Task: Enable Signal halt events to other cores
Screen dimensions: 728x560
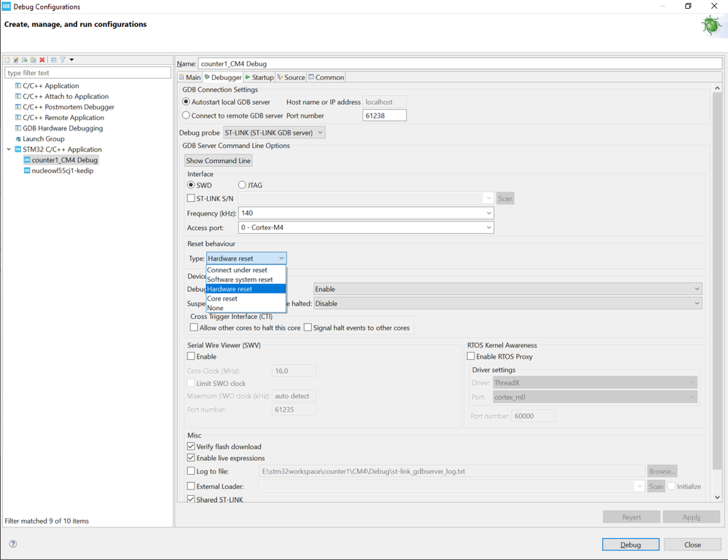Action: click(308, 328)
